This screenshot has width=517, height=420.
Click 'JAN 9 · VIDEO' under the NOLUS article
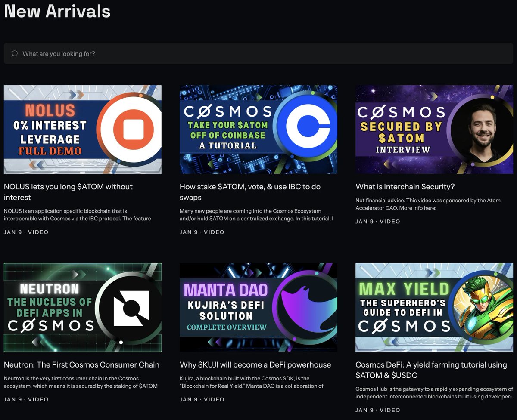(x=26, y=232)
